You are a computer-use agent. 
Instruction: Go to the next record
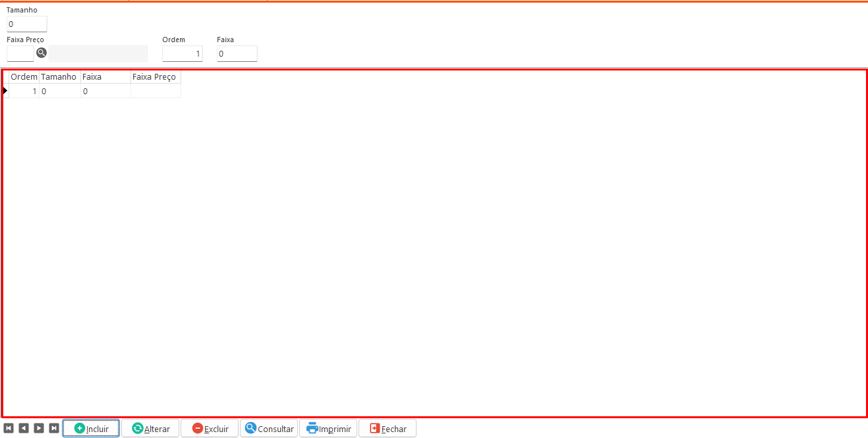coord(39,428)
